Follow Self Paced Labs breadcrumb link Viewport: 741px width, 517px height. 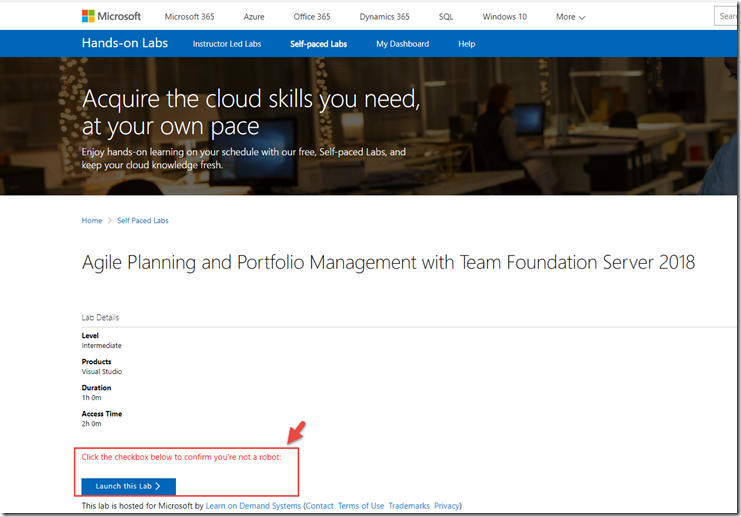pos(143,221)
